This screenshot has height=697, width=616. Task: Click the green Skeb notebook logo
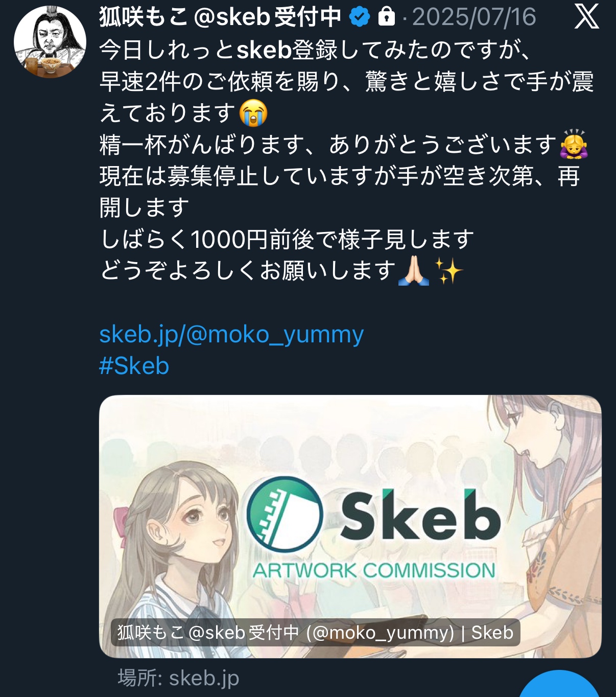click(x=285, y=514)
